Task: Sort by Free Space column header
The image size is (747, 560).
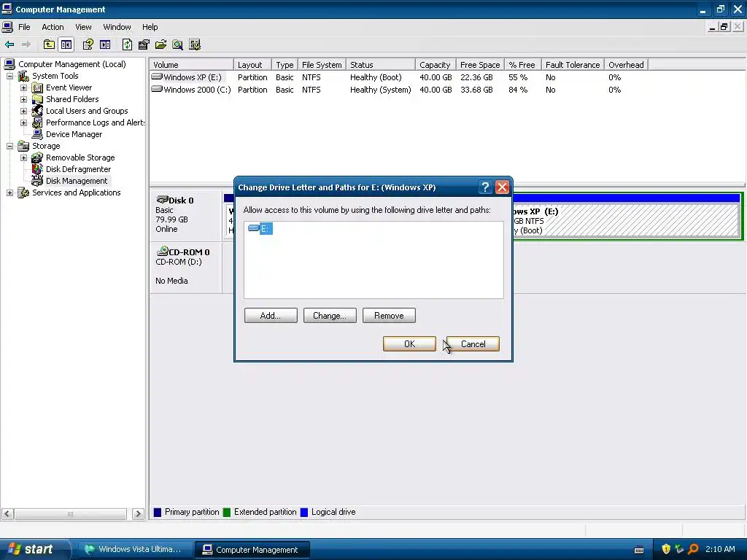Action: [480, 65]
